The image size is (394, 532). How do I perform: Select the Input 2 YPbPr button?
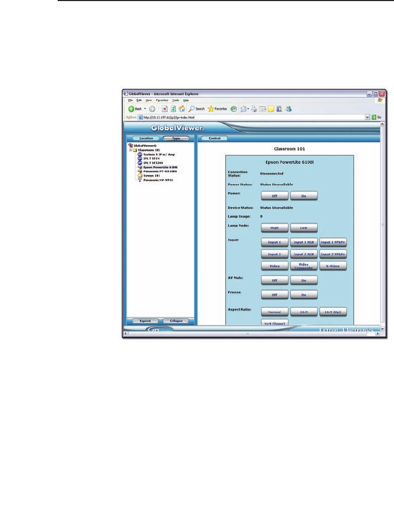[333, 254]
